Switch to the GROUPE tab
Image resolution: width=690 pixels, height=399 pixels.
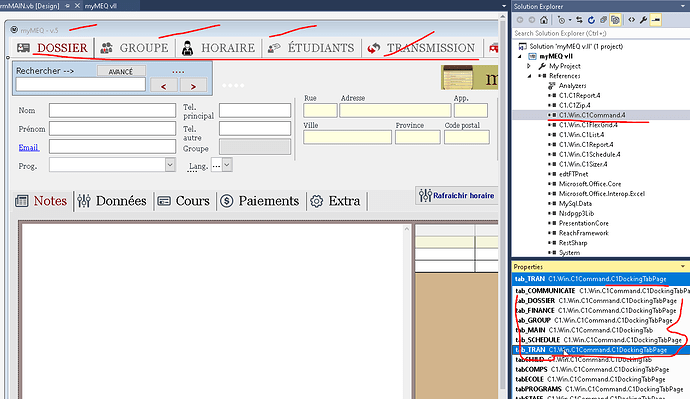(x=135, y=48)
